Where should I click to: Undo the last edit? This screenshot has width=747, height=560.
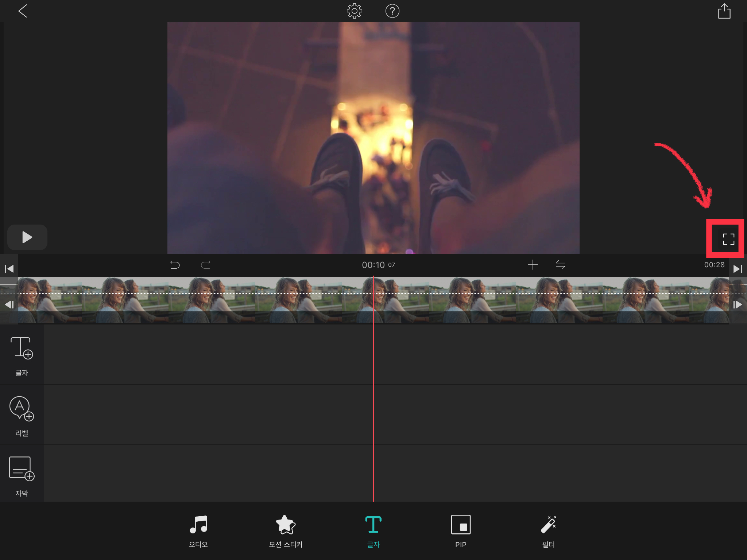[175, 265]
